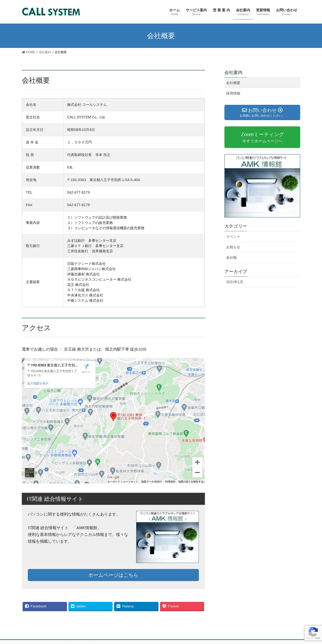The width and height of the screenshot is (322, 644).
Task: Select the phone number in the TEL row
Action: 78,192
